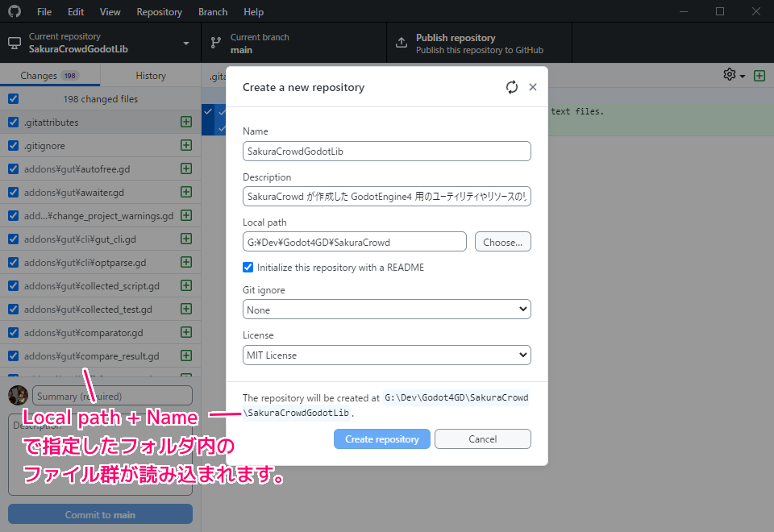The width and height of the screenshot is (774, 532).
Task: Switch to the Changes tab
Action: click(x=50, y=76)
